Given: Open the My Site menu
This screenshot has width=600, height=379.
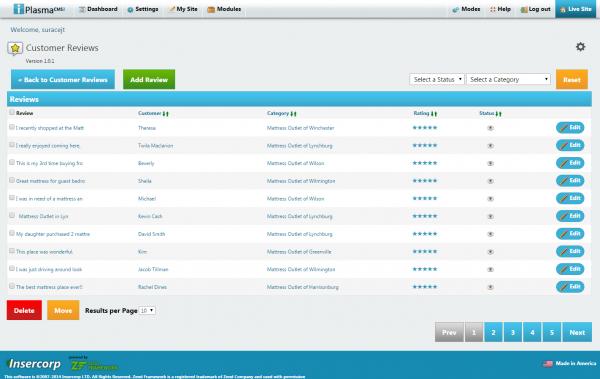Looking at the screenshot, I should [183, 9].
